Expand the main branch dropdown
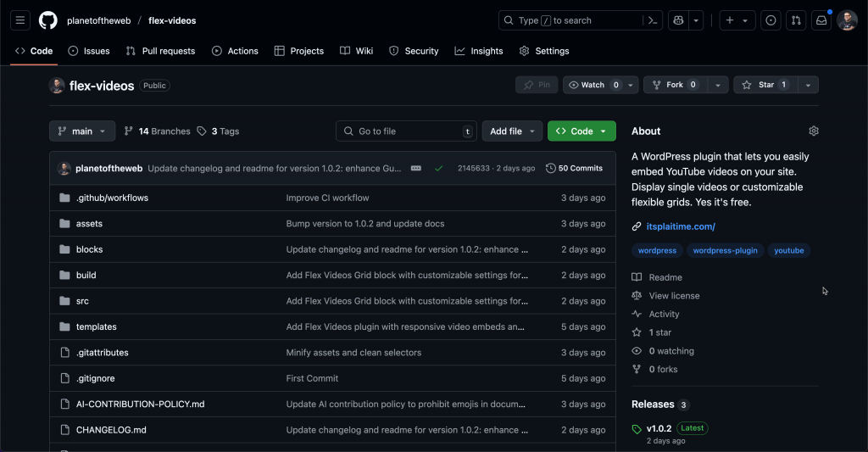The width and height of the screenshot is (868, 452). point(82,131)
